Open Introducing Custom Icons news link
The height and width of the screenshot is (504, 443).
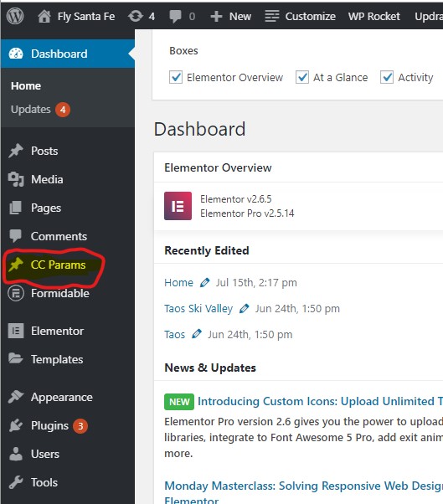[320, 401]
